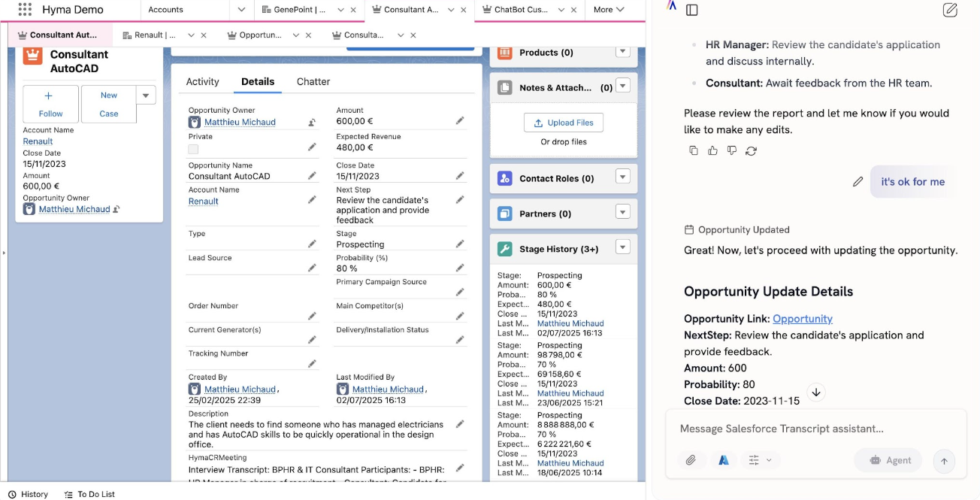Viewport: 980px width, 500px height.
Task: Close the GenePoint workspace tab
Action: [354, 10]
